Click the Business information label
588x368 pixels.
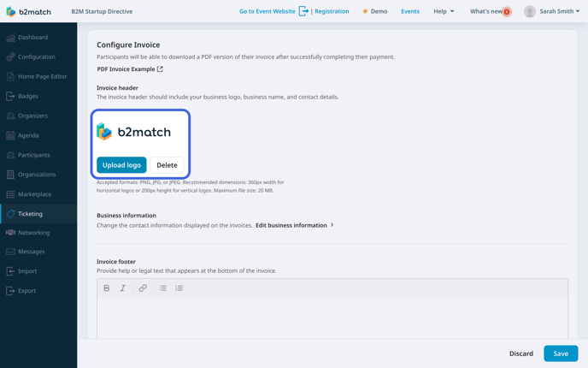click(126, 216)
